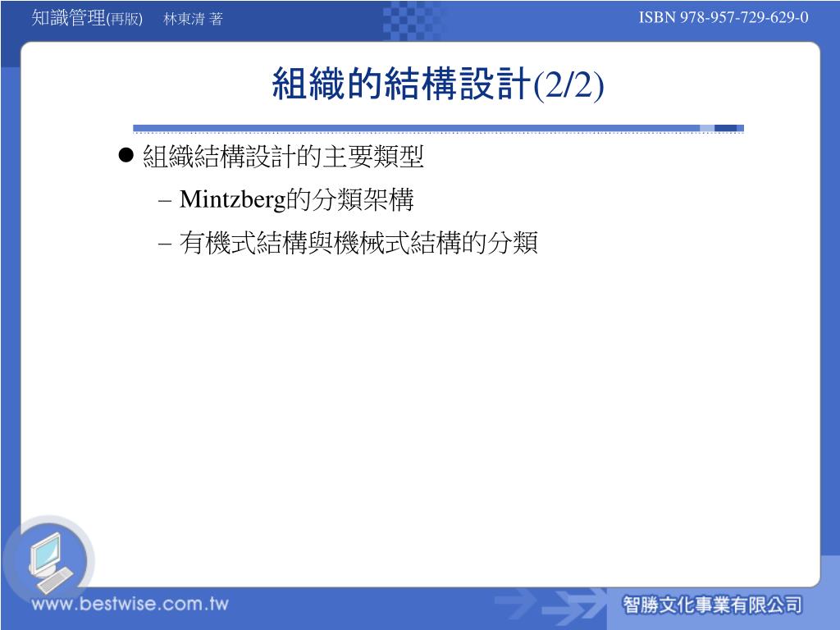This screenshot has width=840, height=630.
Task: Click the header text 知識管理(再版)
Action: tap(87, 18)
